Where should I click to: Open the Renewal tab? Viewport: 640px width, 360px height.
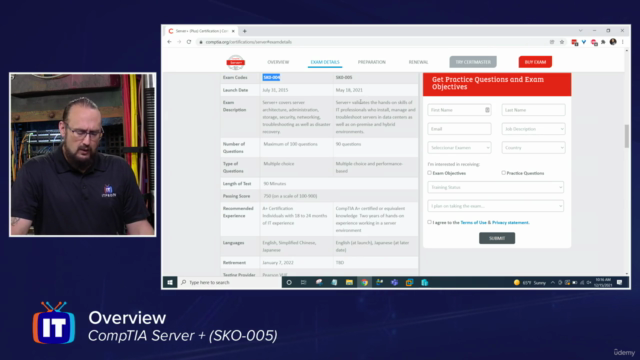click(x=418, y=62)
